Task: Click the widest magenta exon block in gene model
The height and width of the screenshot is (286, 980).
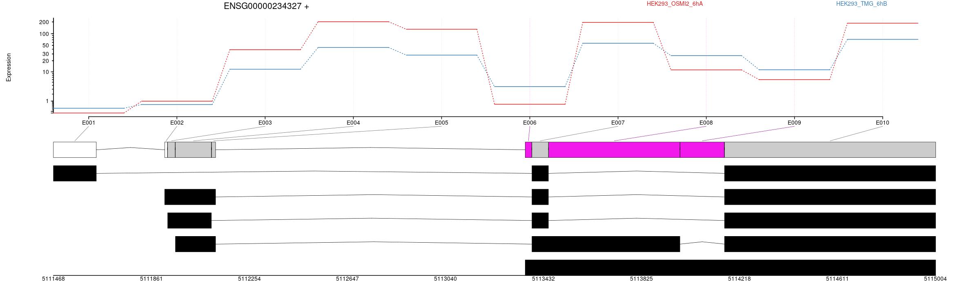Action: (x=614, y=150)
